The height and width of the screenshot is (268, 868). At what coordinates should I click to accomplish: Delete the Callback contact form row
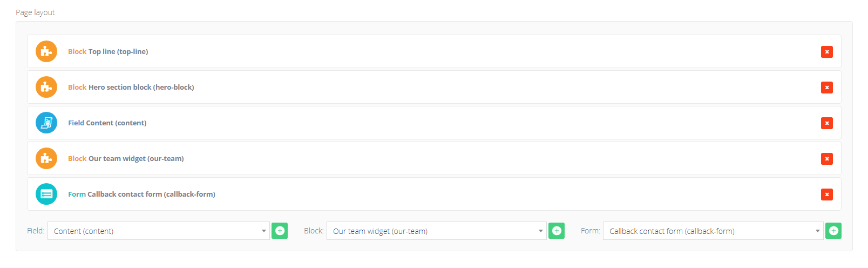pos(826,195)
